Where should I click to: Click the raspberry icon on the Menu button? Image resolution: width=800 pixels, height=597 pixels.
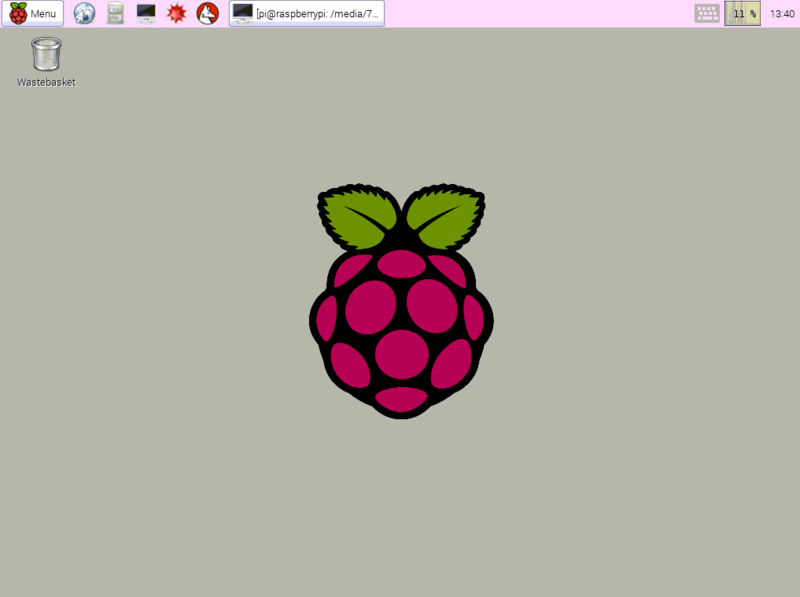18,13
